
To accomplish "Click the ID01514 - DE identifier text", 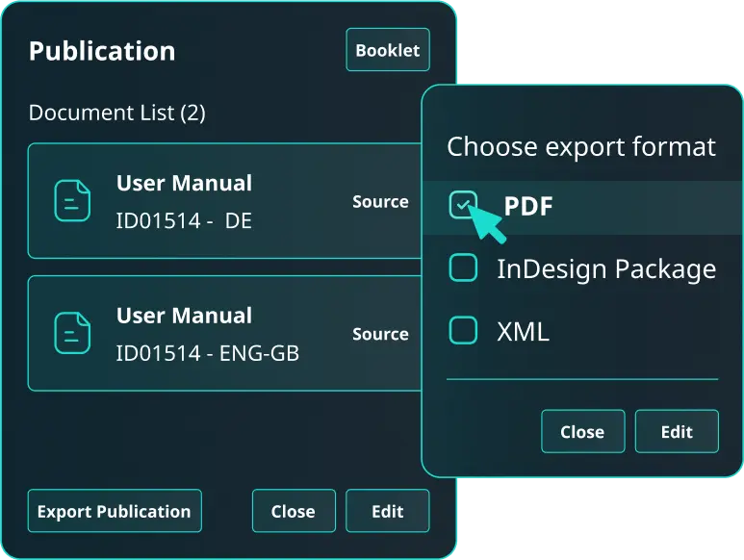I will tap(184, 221).
